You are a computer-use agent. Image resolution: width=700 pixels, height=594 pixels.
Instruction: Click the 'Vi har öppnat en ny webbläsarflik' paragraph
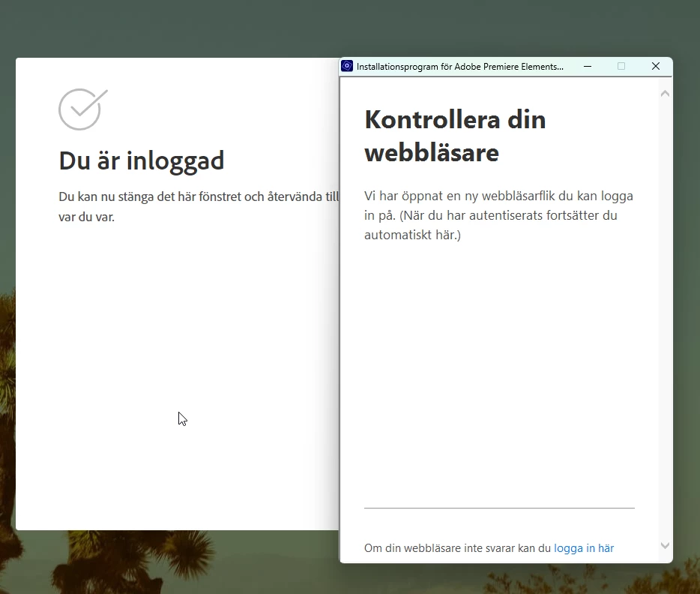coord(498,215)
